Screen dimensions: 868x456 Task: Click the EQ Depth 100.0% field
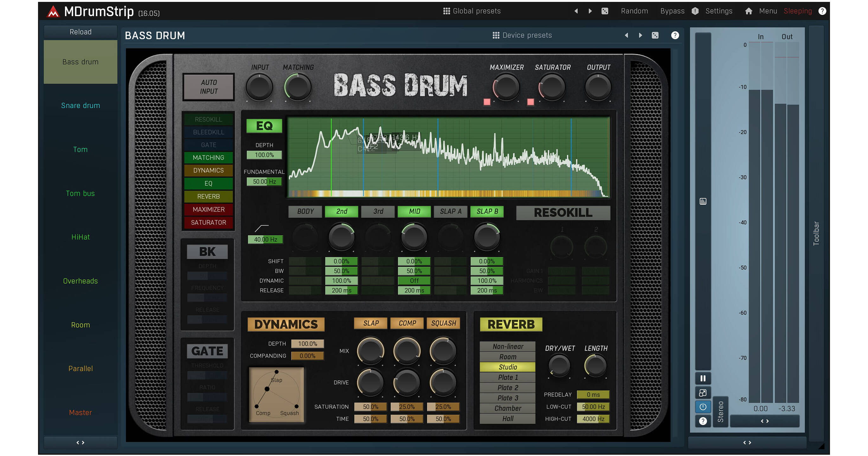[x=264, y=155]
